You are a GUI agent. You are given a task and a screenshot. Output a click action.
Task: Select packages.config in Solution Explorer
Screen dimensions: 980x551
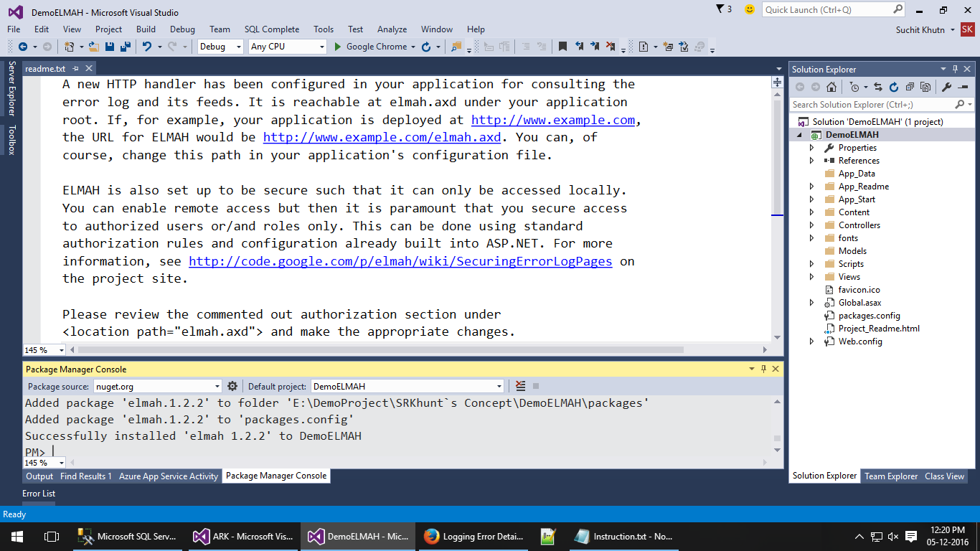pos(869,316)
